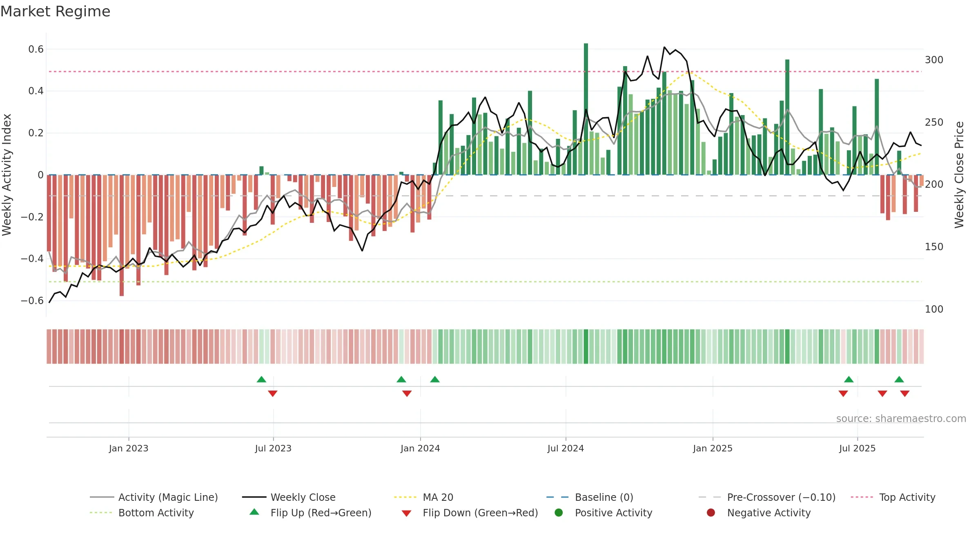The height and width of the screenshot is (551, 980).
Task: Toggle Bottom Activity legend entry
Action: click(142, 513)
